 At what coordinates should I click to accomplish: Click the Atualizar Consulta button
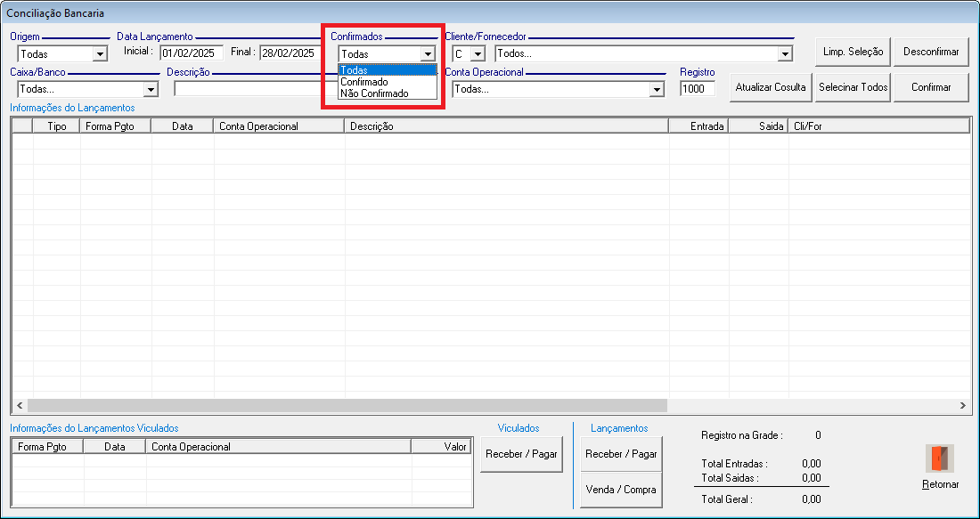(771, 87)
